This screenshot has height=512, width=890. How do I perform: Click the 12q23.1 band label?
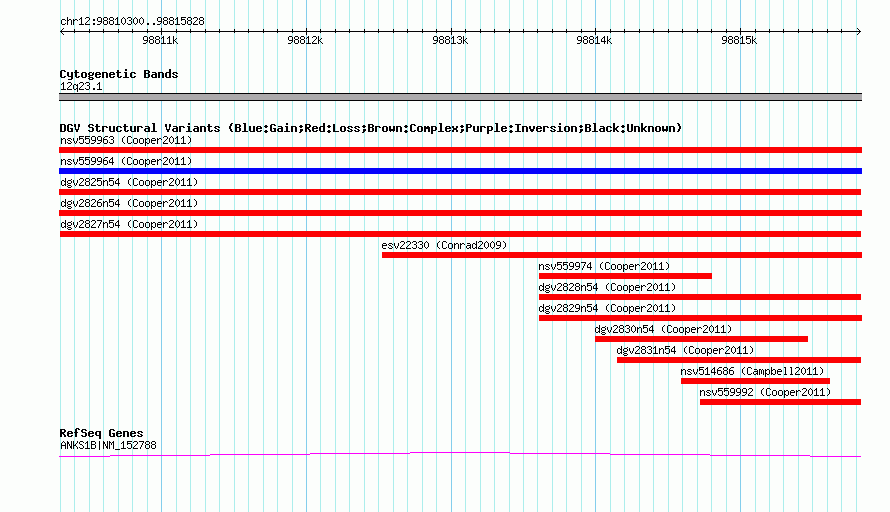(x=81, y=86)
